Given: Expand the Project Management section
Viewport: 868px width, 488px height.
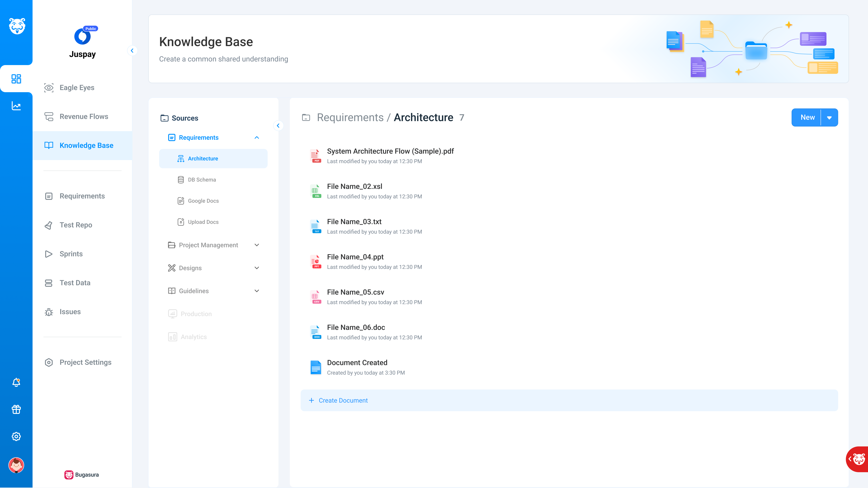Looking at the screenshot, I should coord(257,245).
